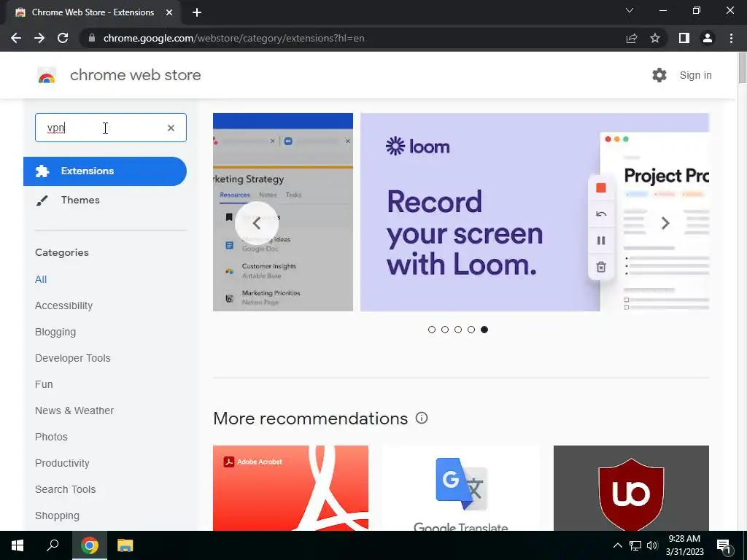Show the previous carousel slide
Image resolution: width=747 pixels, height=560 pixels.
tap(256, 223)
